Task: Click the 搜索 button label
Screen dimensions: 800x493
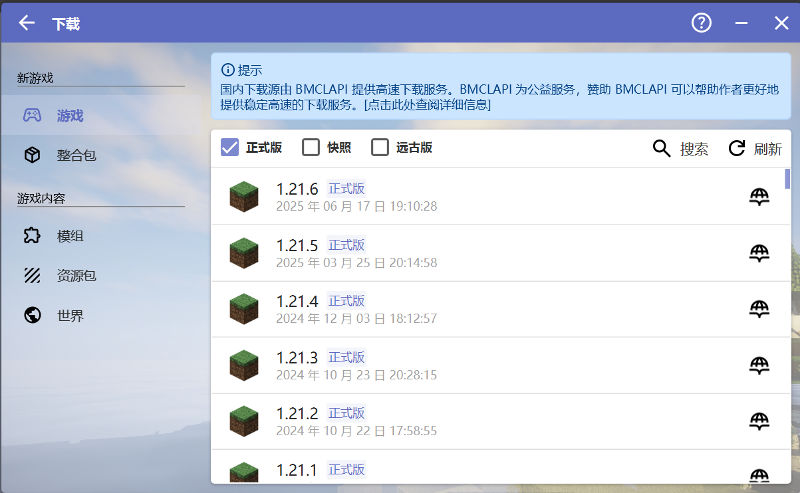Action: 694,149
